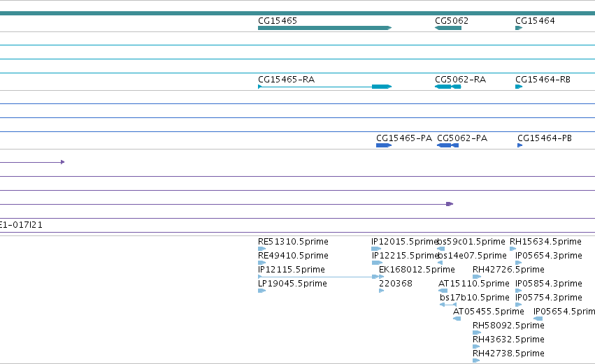Click the AT15110.5prime EST glyph
595x364 pixels.
pyautogui.click(x=443, y=291)
